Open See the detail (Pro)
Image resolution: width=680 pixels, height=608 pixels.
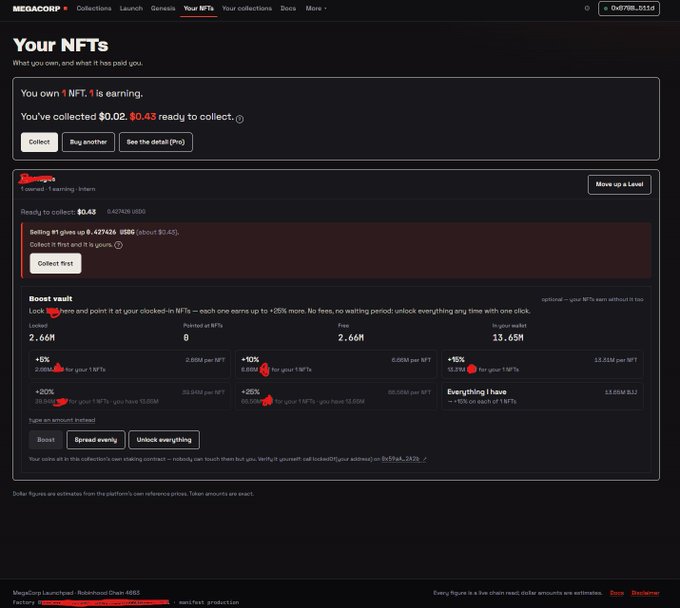click(x=156, y=142)
